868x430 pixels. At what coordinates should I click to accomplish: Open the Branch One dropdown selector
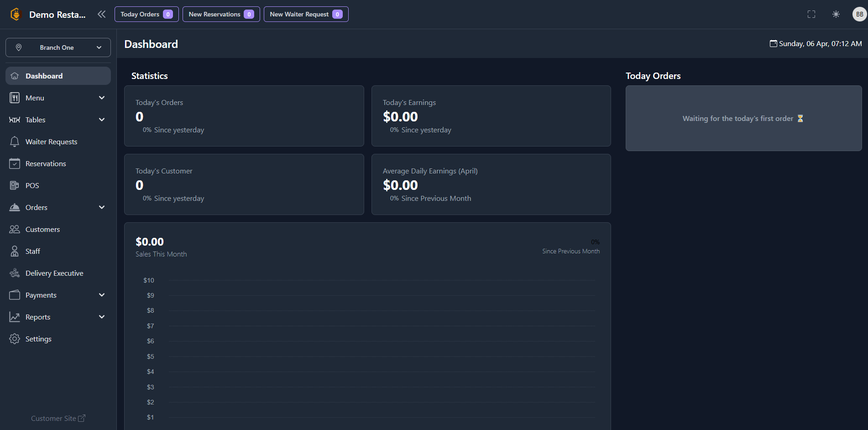click(58, 47)
